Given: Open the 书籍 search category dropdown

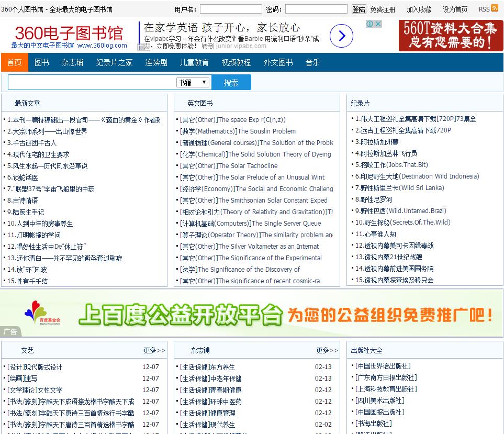Looking at the screenshot, I should (x=193, y=83).
